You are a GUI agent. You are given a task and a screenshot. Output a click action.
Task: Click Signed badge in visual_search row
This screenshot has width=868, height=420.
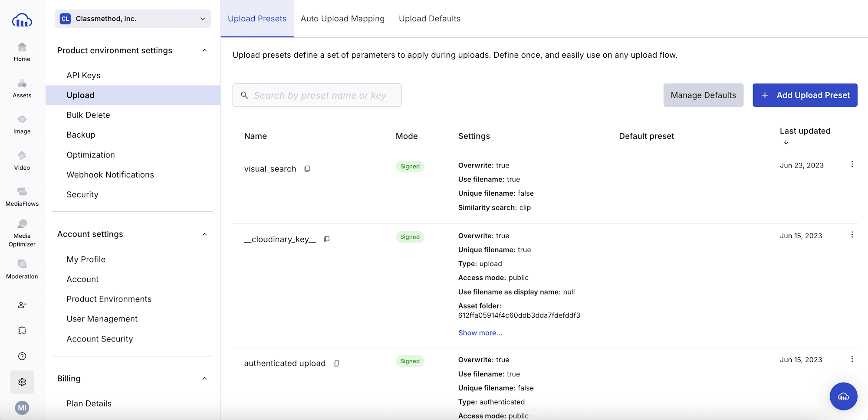click(410, 167)
